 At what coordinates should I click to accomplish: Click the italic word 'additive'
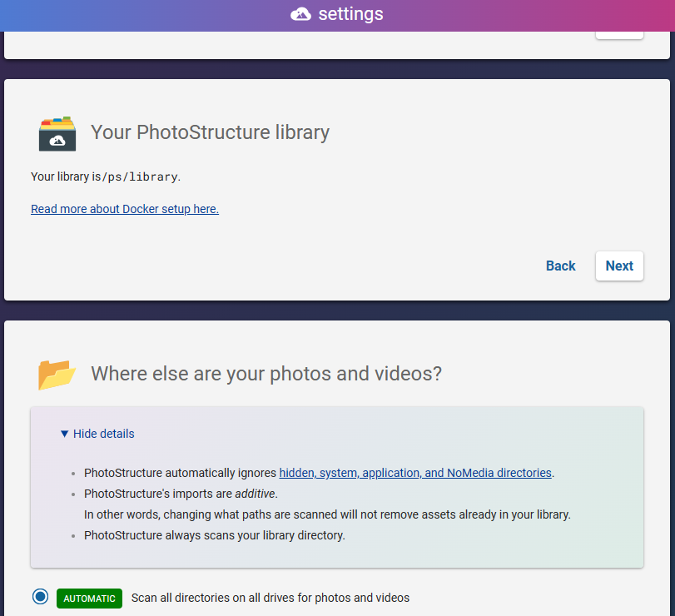coord(254,494)
